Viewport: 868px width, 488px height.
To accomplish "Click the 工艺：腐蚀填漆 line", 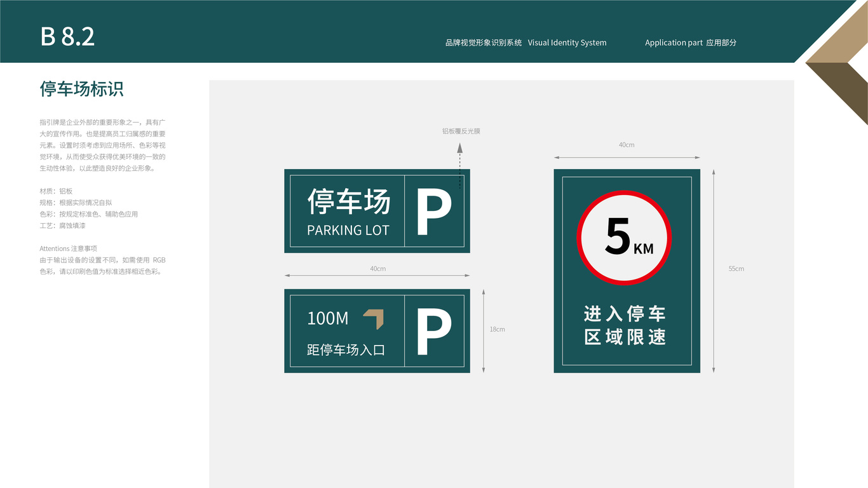I will [62, 226].
